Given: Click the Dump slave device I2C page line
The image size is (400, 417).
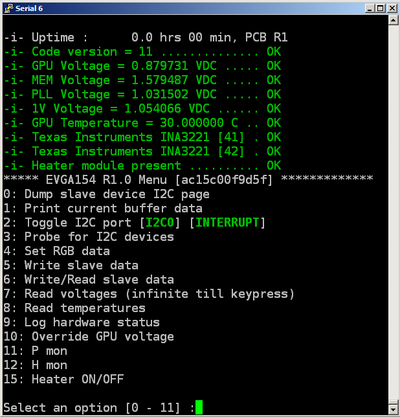Looking at the screenshot, I should click(x=106, y=194).
